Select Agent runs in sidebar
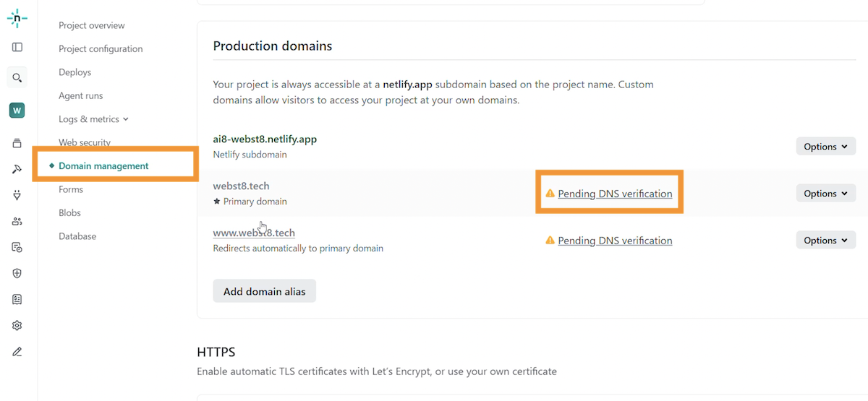Viewport: 868px width, 401px height. point(81,95)
